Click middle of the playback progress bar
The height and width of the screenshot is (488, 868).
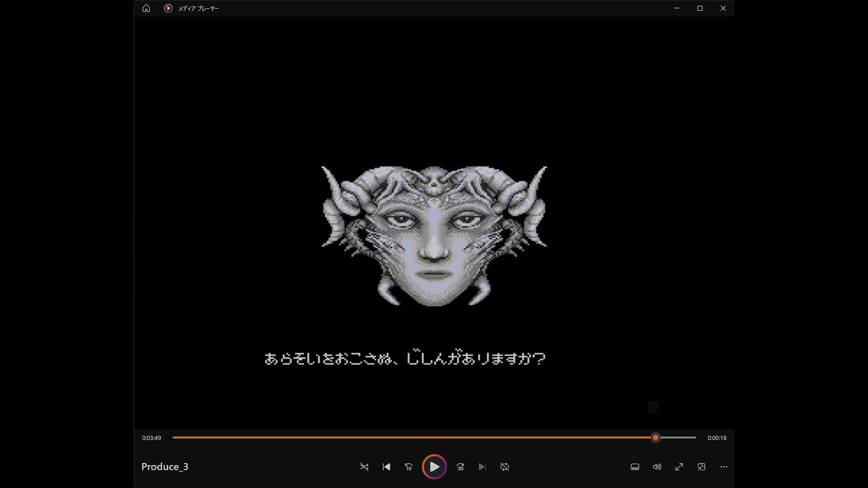click(434, 438)
